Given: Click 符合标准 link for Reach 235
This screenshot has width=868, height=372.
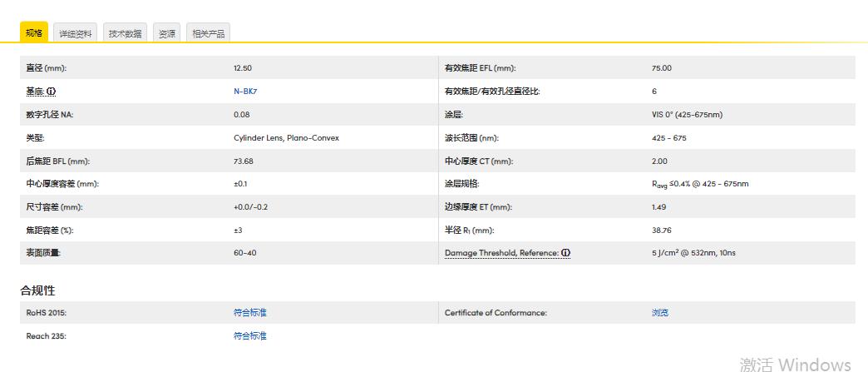Looking at the screenshot, I should [x=250, y=336].
